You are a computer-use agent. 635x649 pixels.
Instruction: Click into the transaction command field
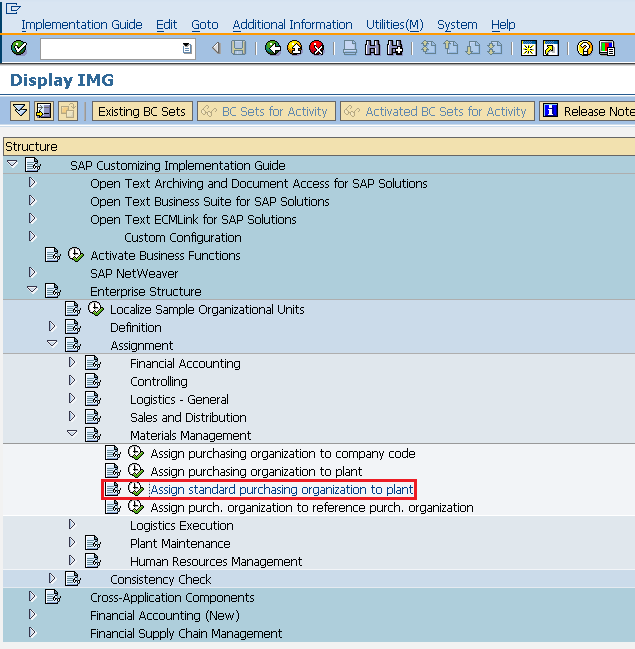click(x=111, y=48)
